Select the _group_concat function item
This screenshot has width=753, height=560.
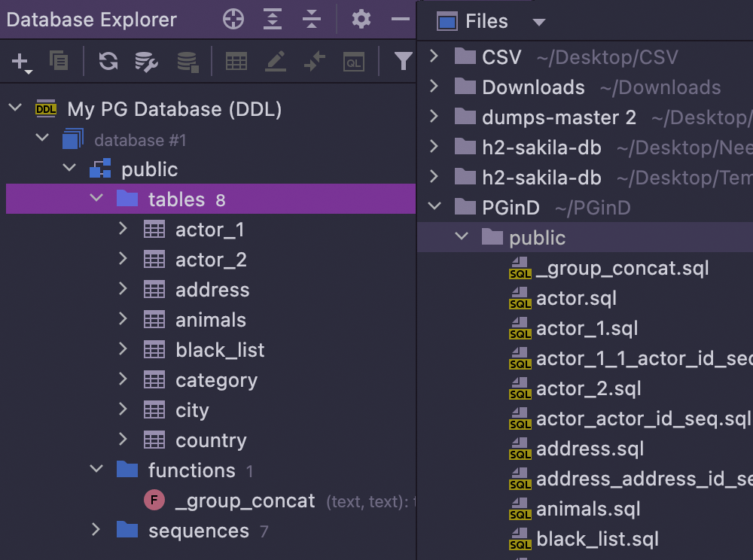click(x=245, y=501)
